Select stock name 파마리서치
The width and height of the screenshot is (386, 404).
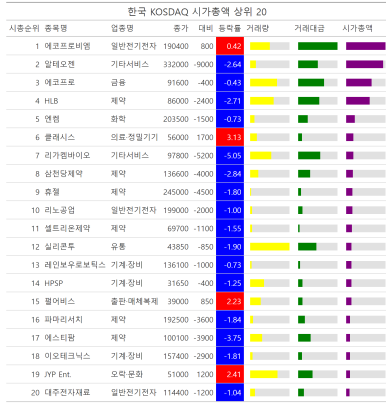tap(64, 319)
